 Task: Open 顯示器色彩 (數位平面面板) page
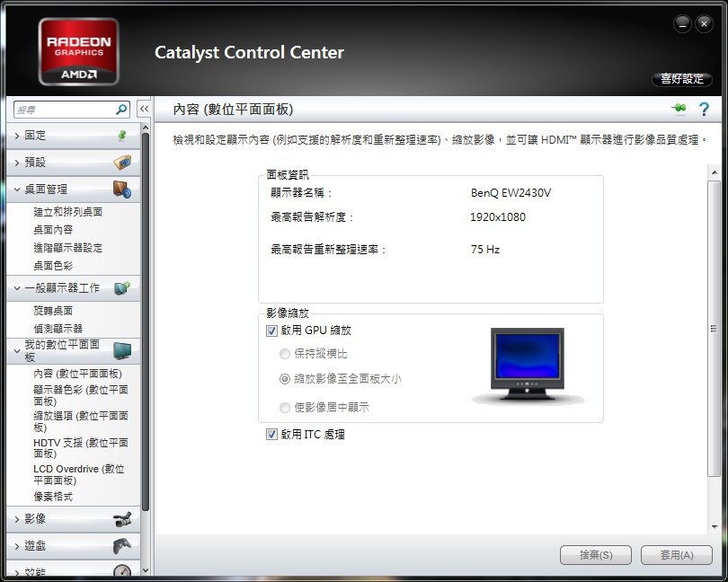click(x=81, y=395)
